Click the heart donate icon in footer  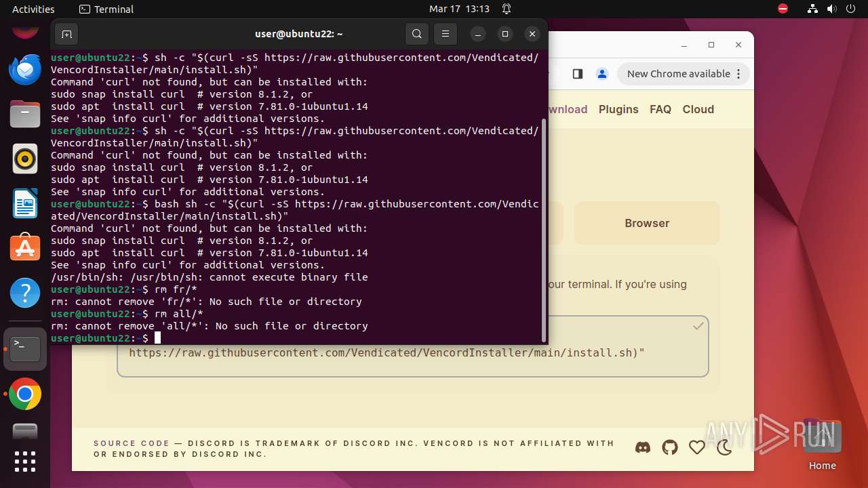tap(697, 447)
